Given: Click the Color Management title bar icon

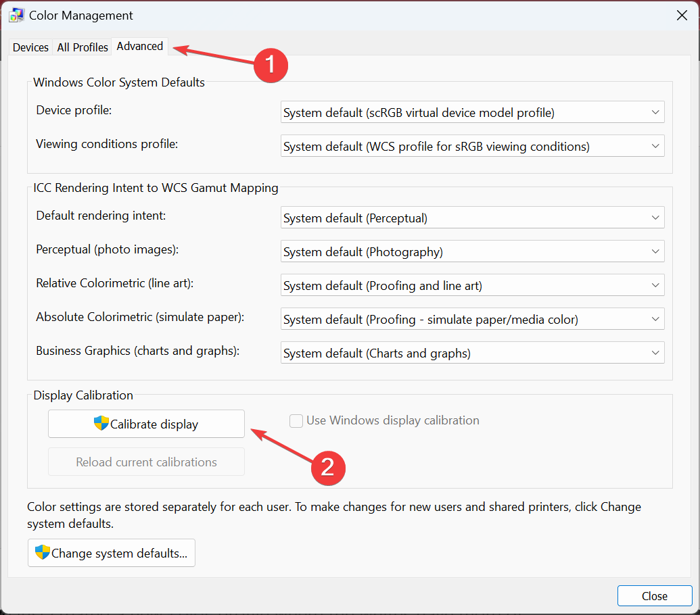Looking at the screenshot, I should pyautogui.click(x=16, y=15).
